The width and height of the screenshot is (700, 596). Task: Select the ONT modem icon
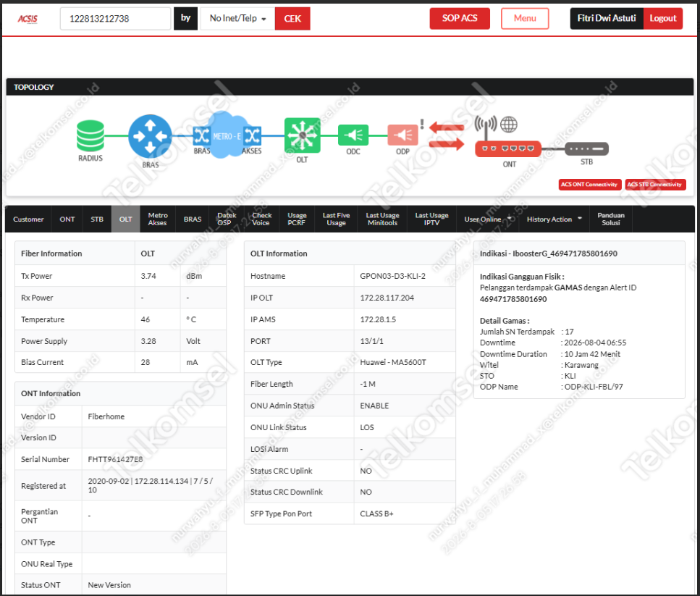pyautogui.click(x=508, y=148)
